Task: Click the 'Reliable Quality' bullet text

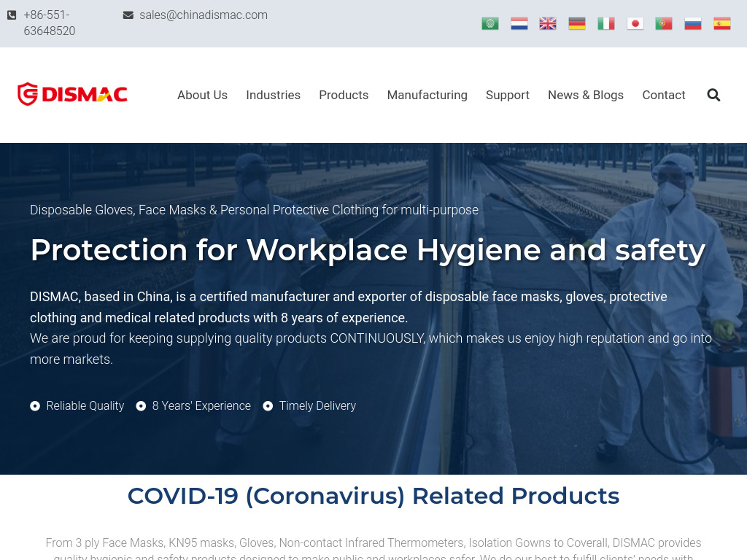Action: (85, 405)
